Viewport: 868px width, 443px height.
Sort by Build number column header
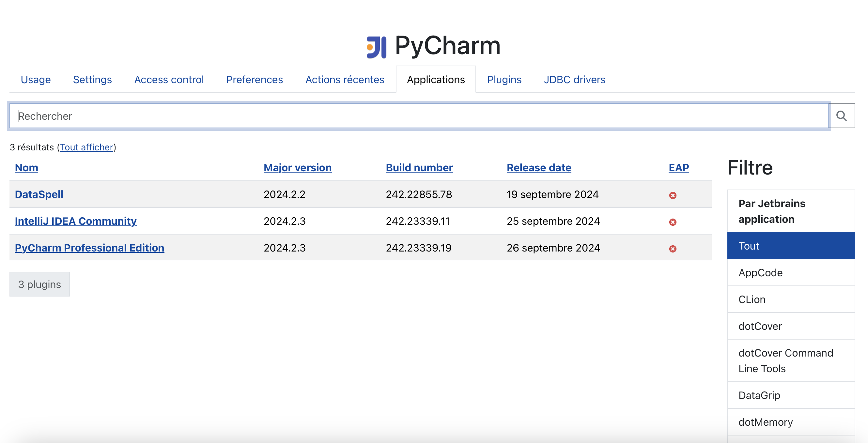[419, 168]
